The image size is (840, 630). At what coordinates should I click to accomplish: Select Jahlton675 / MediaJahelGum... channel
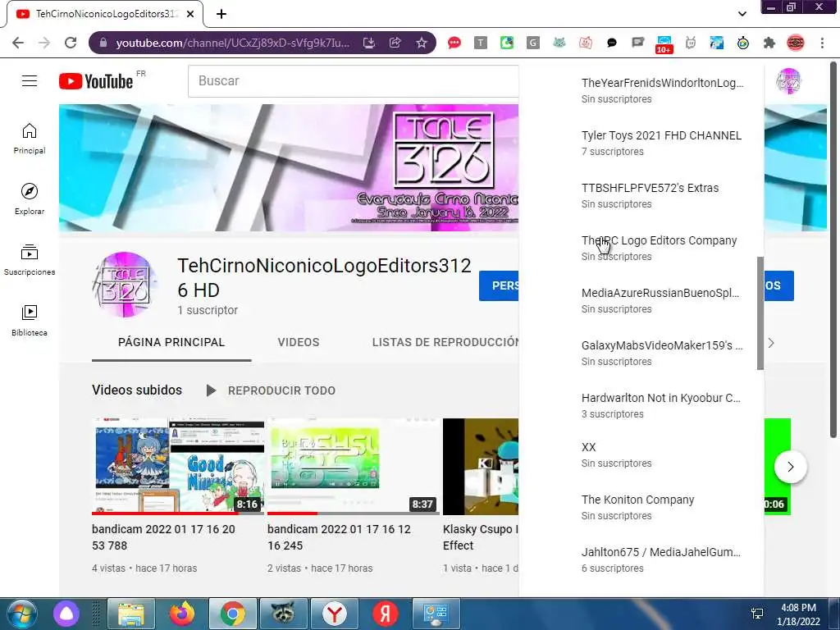coord(662,559)
